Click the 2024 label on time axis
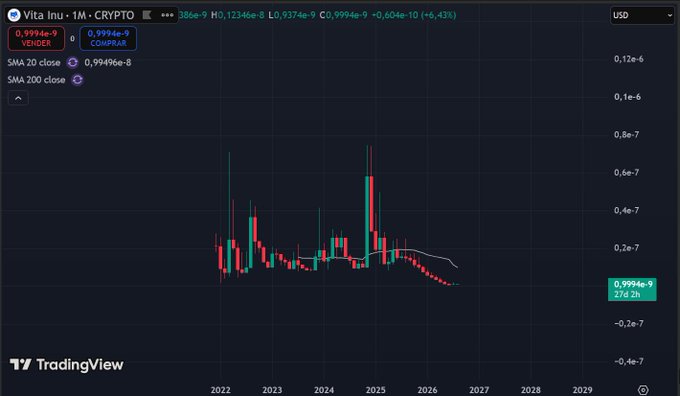 click(324, 390)
